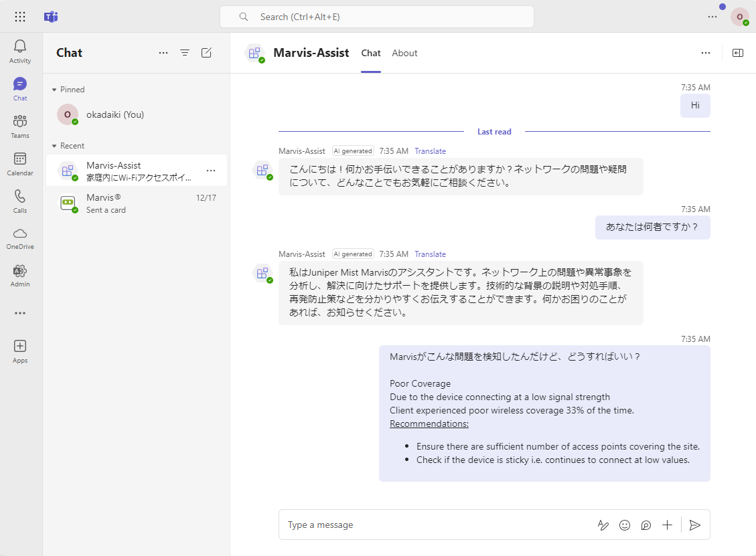This screenshot has width=756, height=556.
Task: Click Translate on the first Marvis-Assist reply
Action: [x=430, y=151]
